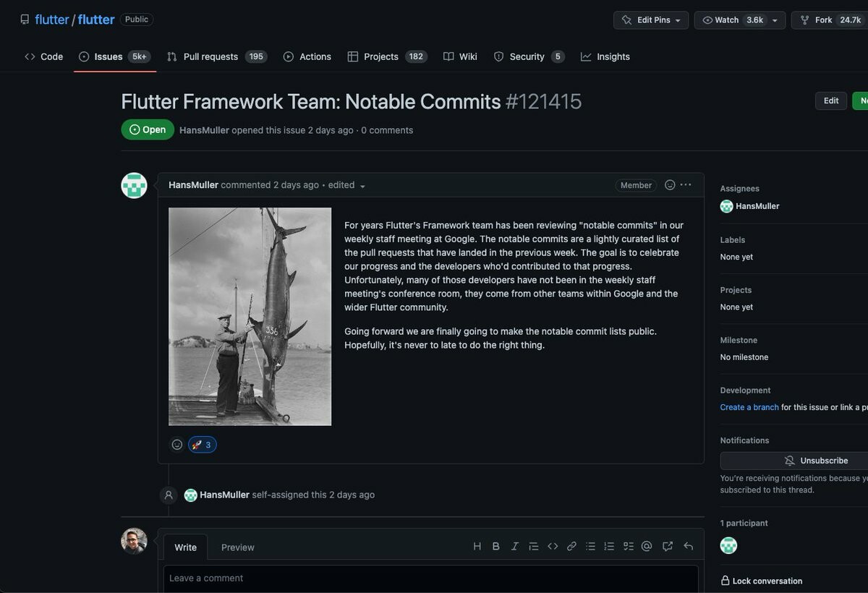Open the Wiki tab
This screenshot has height=593, width=868.
(460, 56)
